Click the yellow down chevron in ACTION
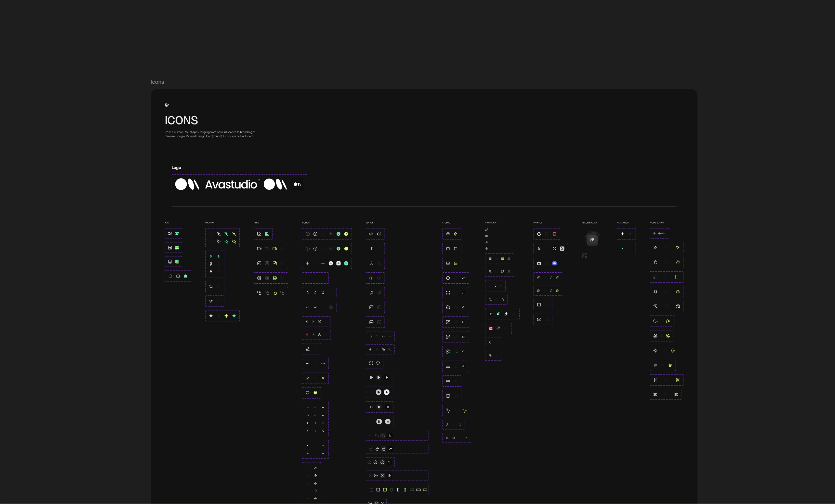 tap(323, 407)
